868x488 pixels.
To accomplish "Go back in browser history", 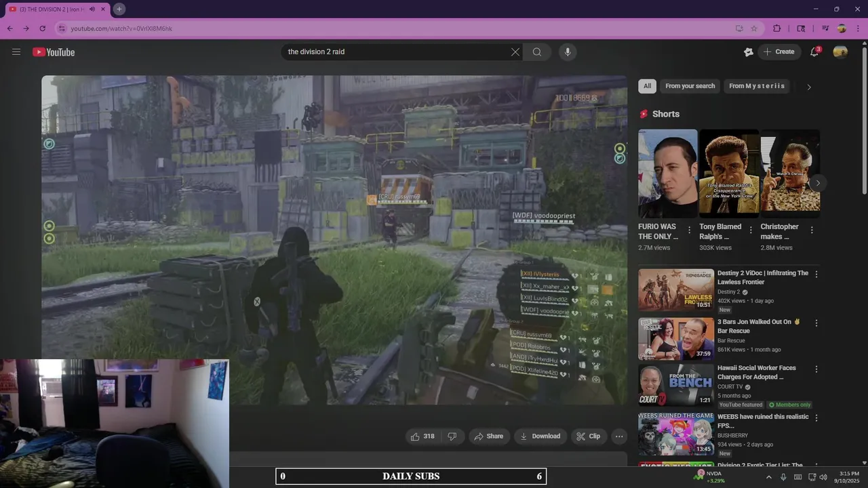I will click(9, 28).
